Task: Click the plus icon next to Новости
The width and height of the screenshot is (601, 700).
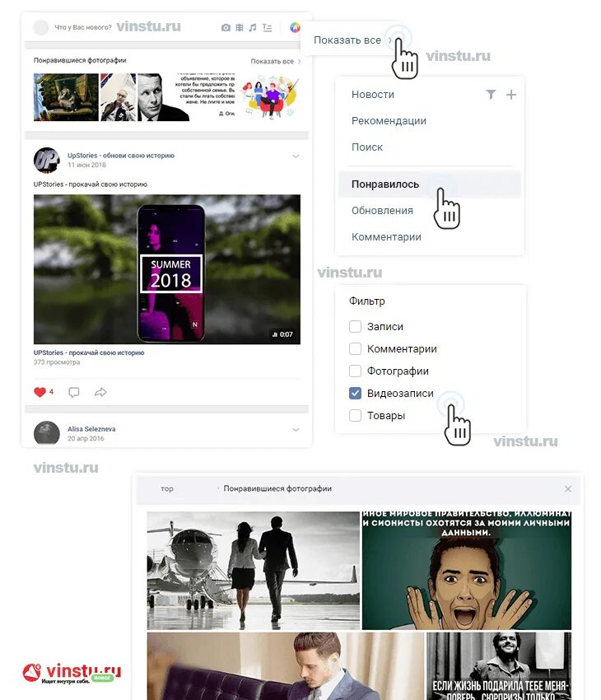Action: 511,94
